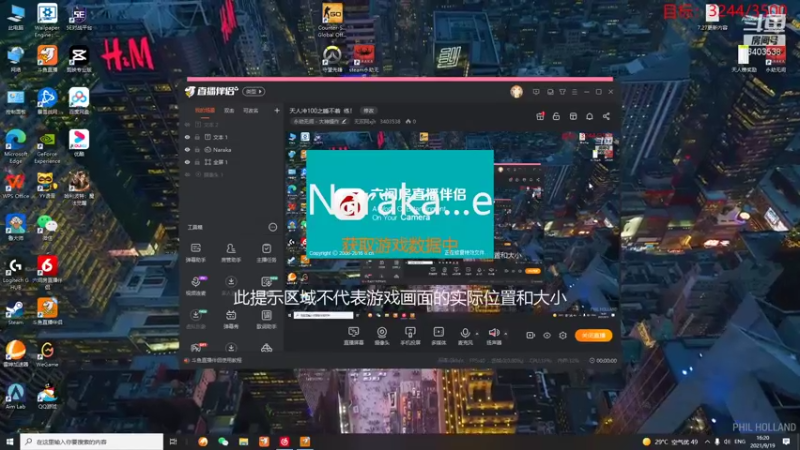Open WeGame desktop shortcut

click(47, 354)
